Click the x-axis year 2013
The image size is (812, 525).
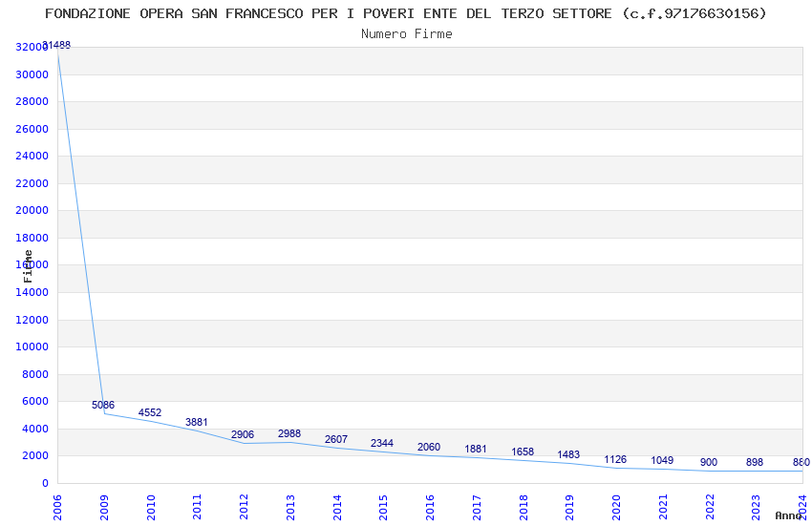(290, 508)
